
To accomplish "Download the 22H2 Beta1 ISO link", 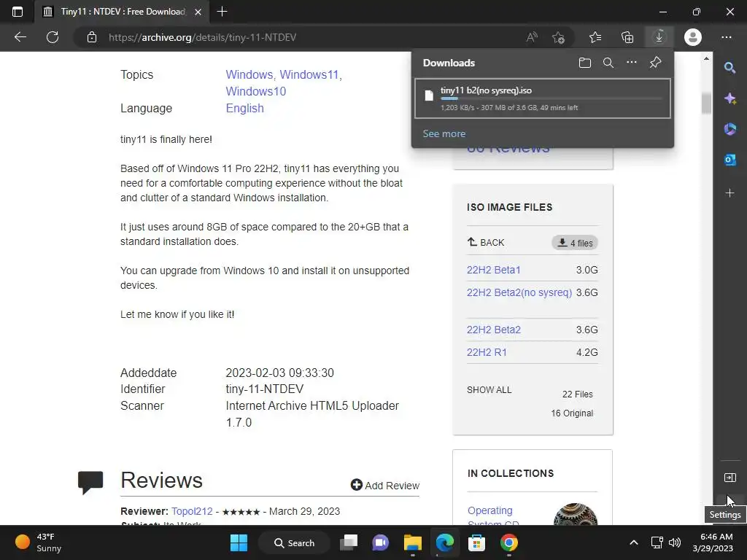I will click(494, 270).
